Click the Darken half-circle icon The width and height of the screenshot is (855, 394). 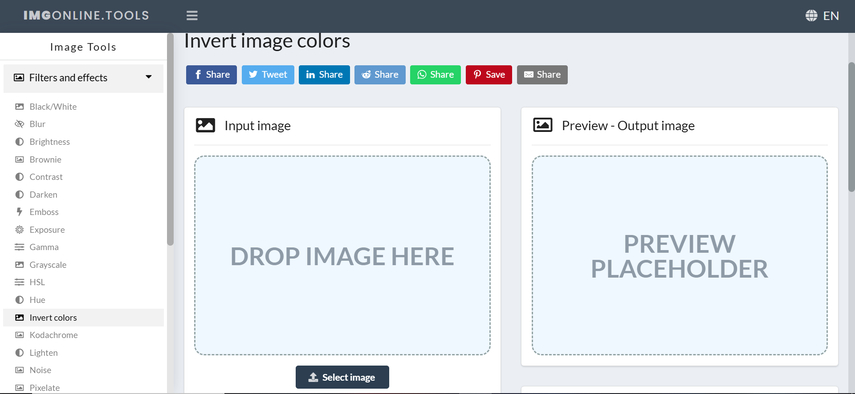[x=19, y=195]
